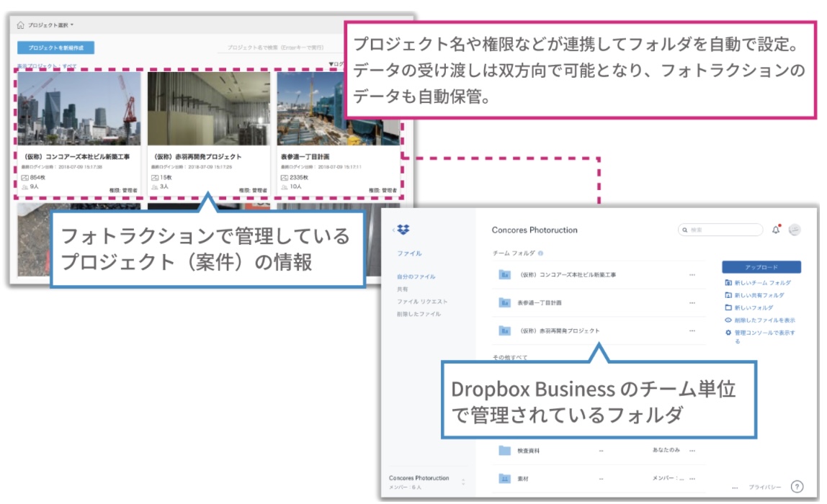The width and height of the screenshot is (827, 504).
Task: Click folder icon for 赤羽再開発プロジェクト in Dropbox
Action: click(505, 330)
